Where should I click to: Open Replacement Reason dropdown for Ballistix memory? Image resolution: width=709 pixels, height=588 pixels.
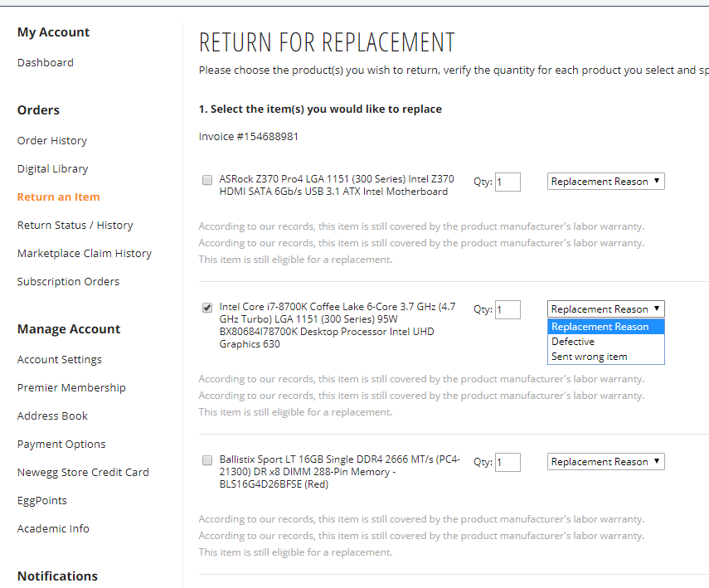coord(605,462)
